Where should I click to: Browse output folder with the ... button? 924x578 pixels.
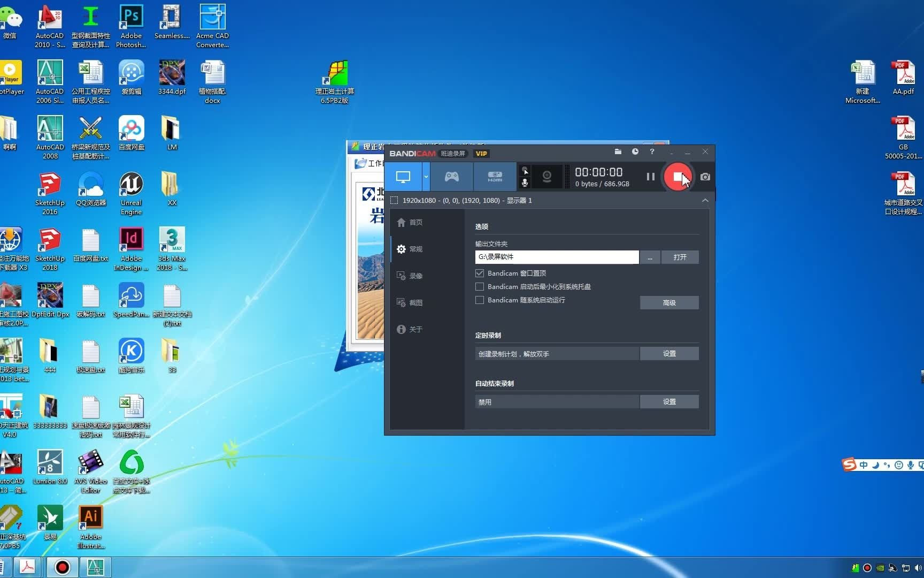(x=650, y=257)
